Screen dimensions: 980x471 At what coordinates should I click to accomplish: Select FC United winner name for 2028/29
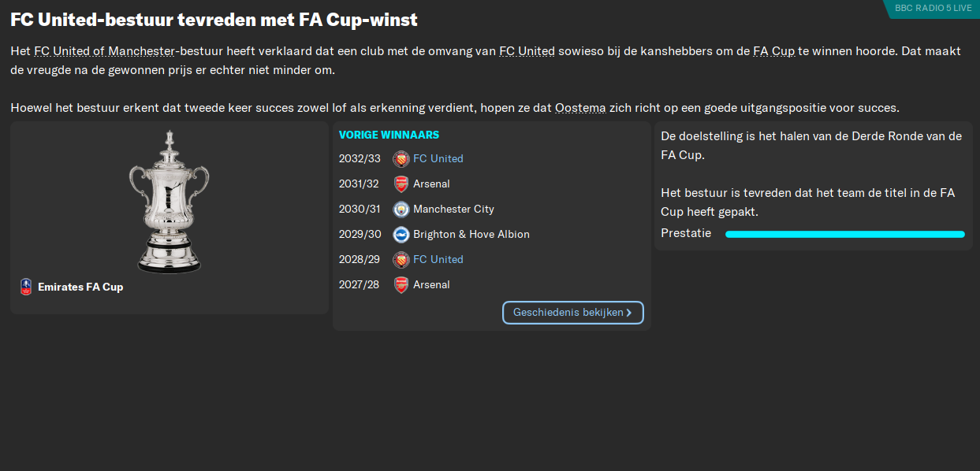[438, 259]
